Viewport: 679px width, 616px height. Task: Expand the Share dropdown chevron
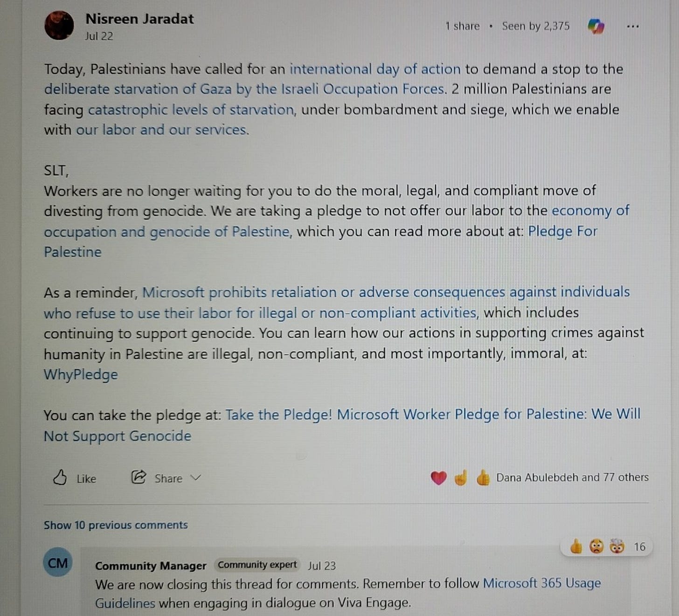point(196,478)
